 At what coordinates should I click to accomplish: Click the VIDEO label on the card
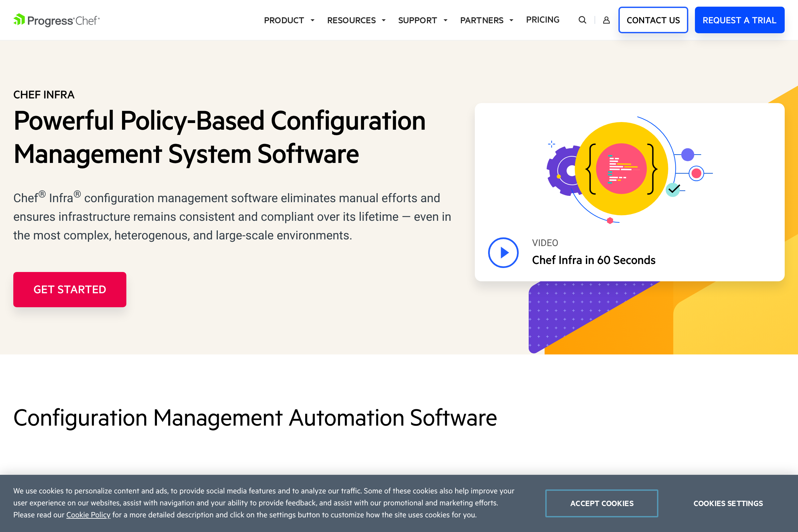coord(545,243)
